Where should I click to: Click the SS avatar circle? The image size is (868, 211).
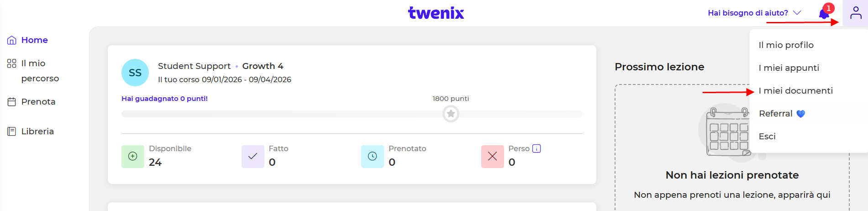135,73
